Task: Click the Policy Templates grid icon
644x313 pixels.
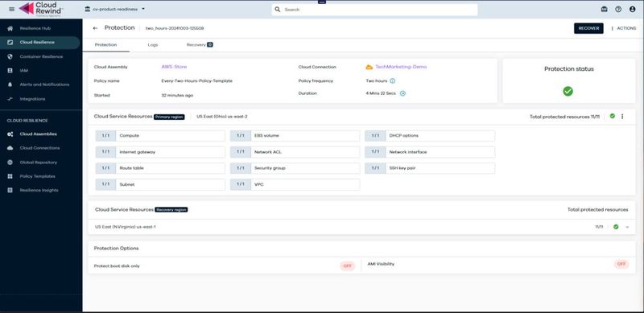Action: (10, 176)
